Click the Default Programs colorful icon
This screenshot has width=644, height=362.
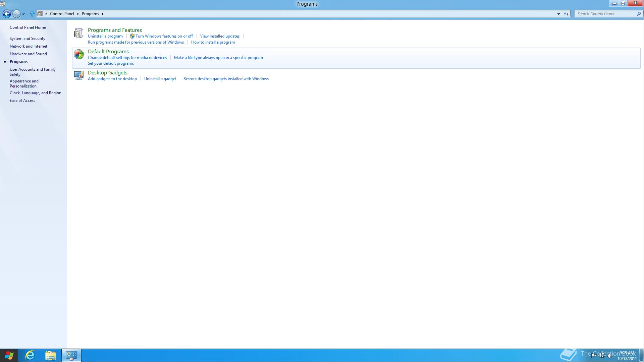[78, 54]
